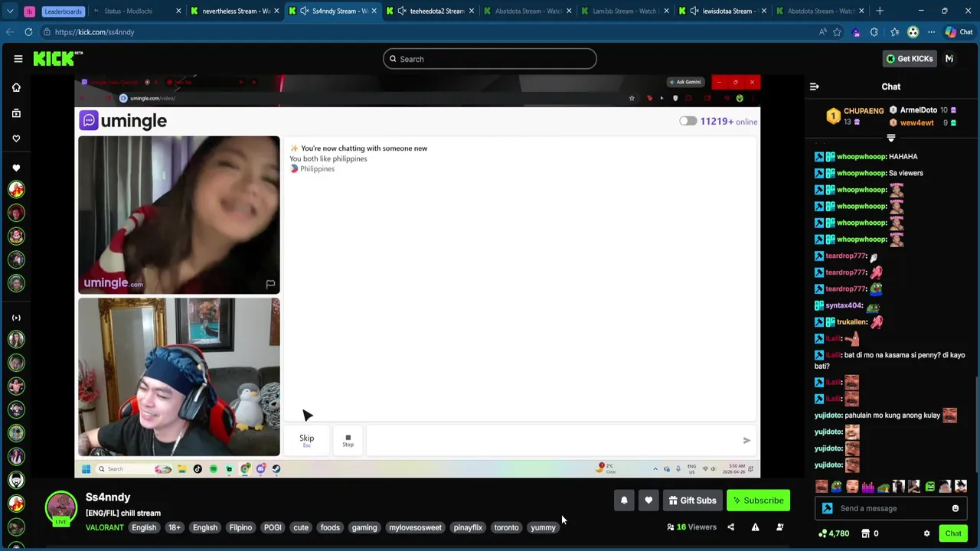
Task: Open Following heart outline in left sidebar
Action: click(x=16, y=139)
